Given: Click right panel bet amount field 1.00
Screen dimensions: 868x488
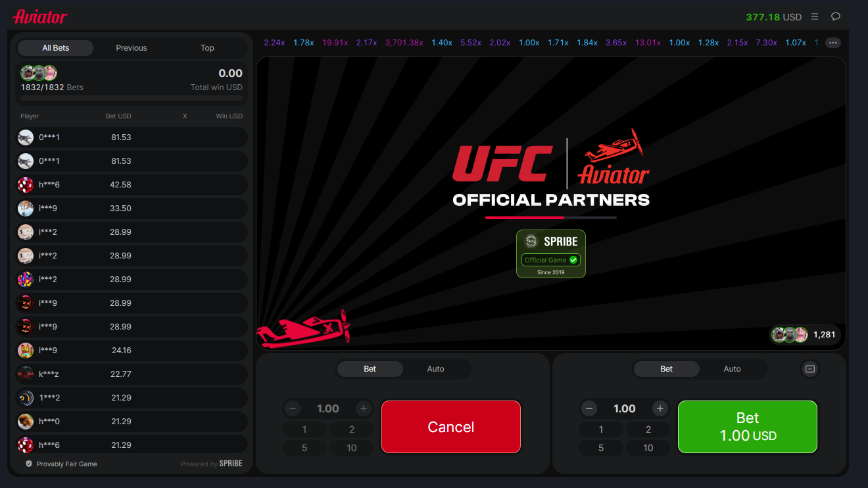Looking at the screenshot, I should 625,408.
